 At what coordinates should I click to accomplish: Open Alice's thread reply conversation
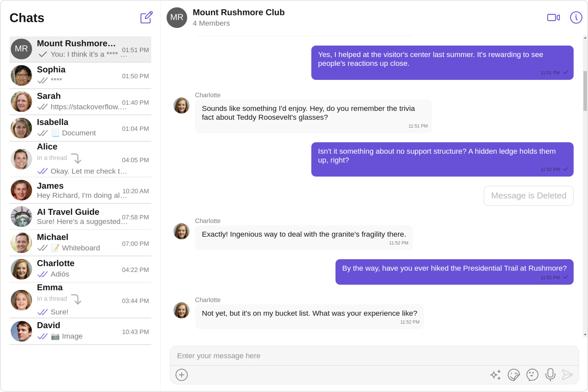(80, 159)
